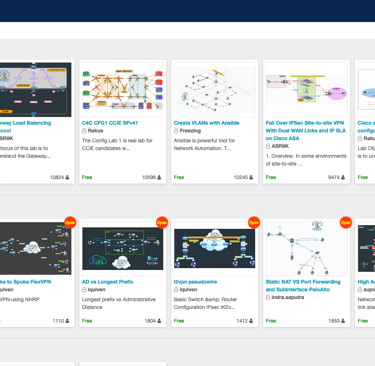This screenshot has width=375, height=366.
Task: Click the C4C CFG1 CCIE topology thumbnail
Action: click(122, 90)
